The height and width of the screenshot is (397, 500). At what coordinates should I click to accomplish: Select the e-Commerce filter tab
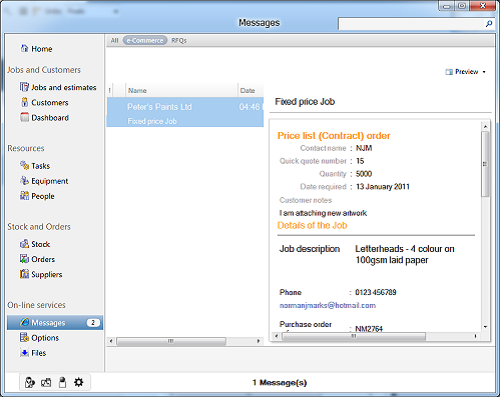pos(145,40)
